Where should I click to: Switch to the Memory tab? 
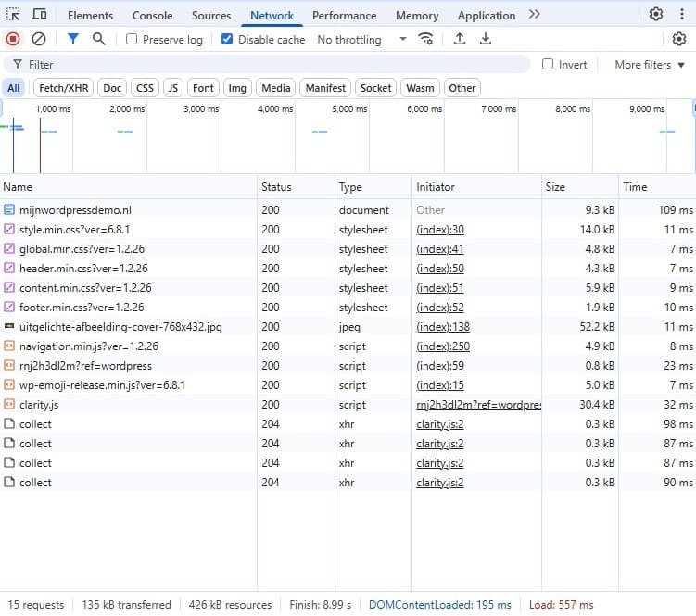417,16
